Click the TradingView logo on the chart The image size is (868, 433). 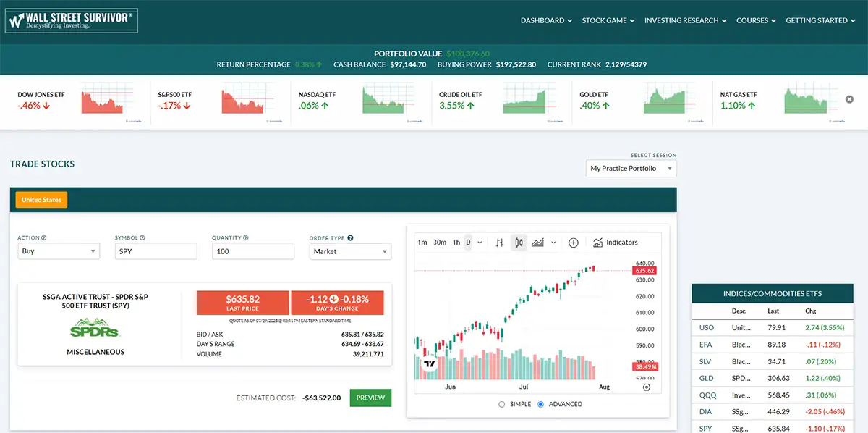[x=430, y=364]
